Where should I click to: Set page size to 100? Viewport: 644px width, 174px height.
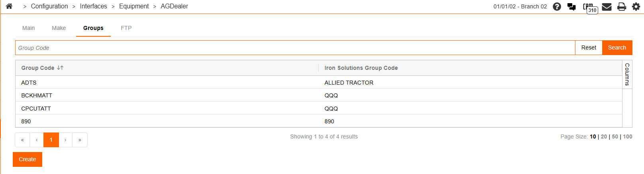628,136
